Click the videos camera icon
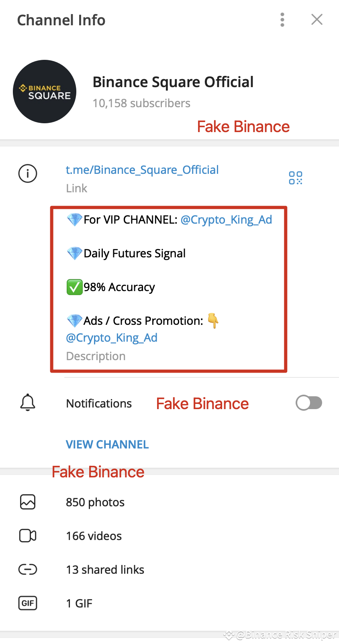 pos(27,536)
